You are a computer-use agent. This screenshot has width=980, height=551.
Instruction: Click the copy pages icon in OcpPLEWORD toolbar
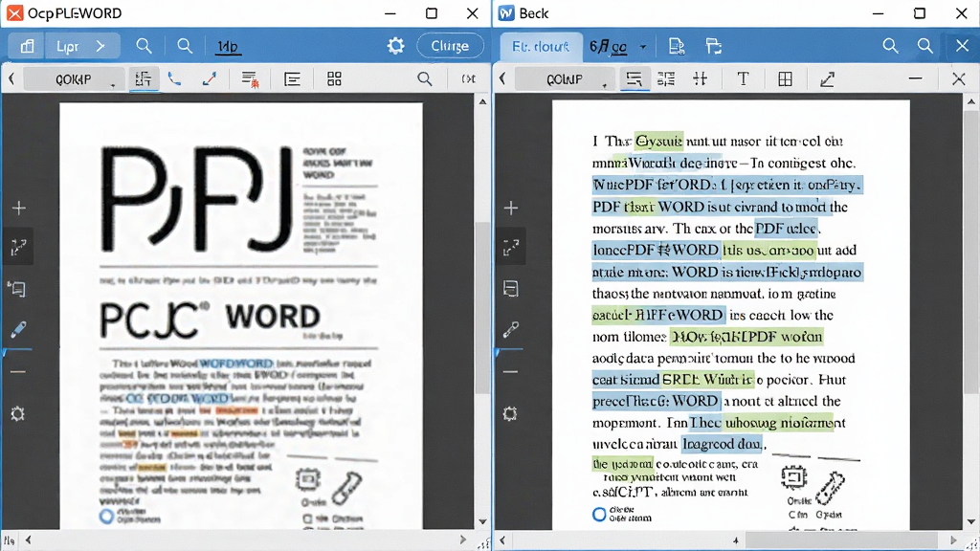(x=27, y=46)
